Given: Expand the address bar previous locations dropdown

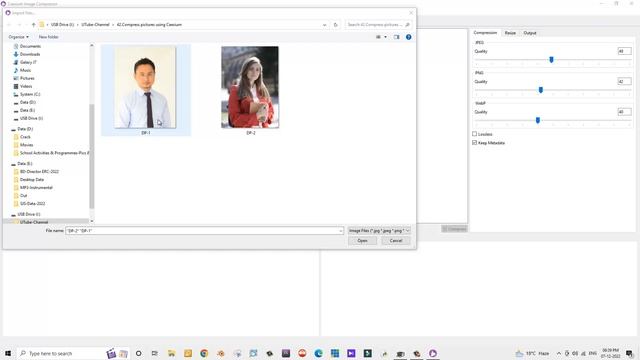Looking at the screenshot, I should [324, 24].
